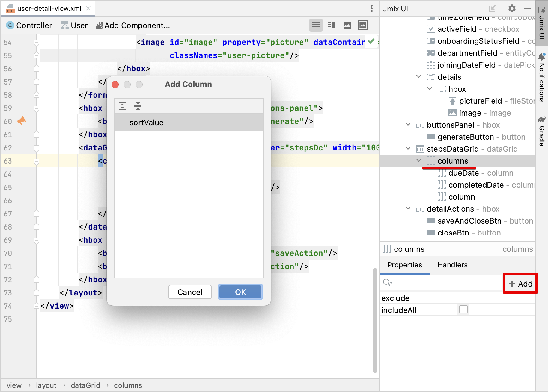Open the editor tab options kebab menu
Viewport: 548px width, 392px height.
[x=372, y=8]
